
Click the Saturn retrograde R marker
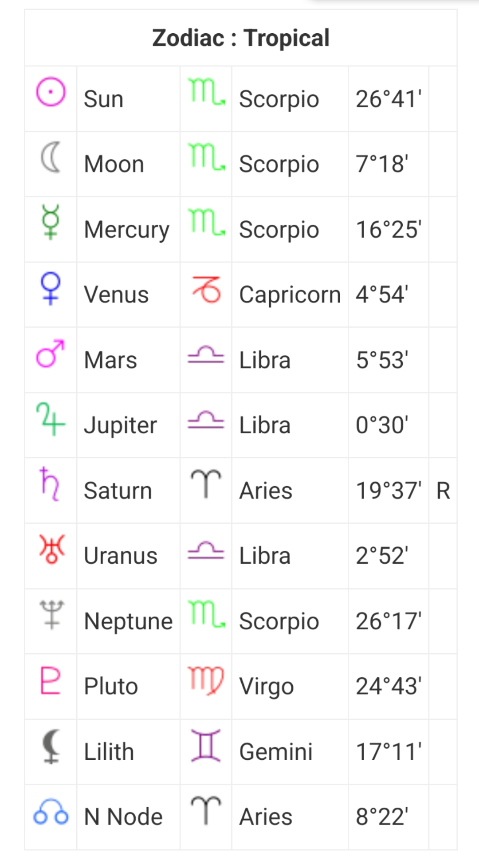(443, 491)
